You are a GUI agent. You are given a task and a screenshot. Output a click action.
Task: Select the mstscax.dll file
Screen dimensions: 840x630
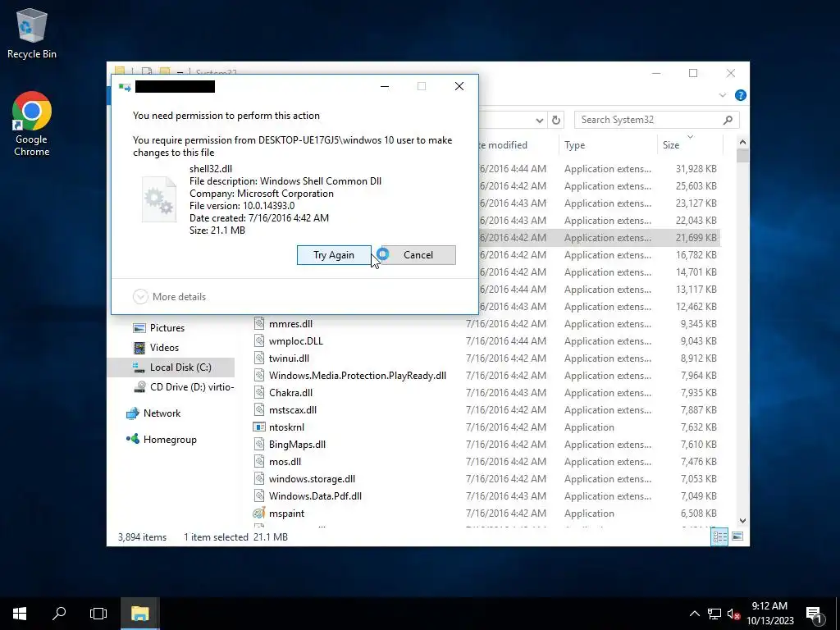293,410
